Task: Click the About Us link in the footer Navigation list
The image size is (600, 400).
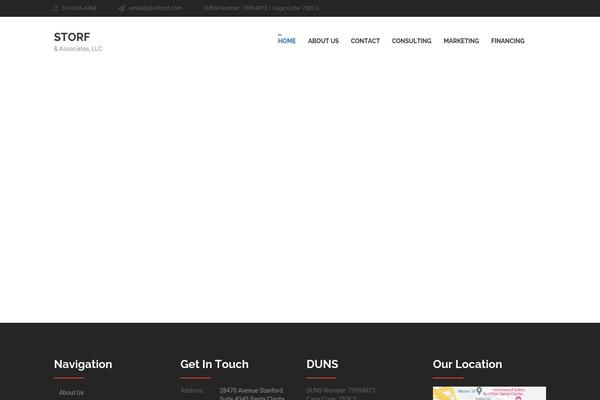Action: tap(72, 393)
